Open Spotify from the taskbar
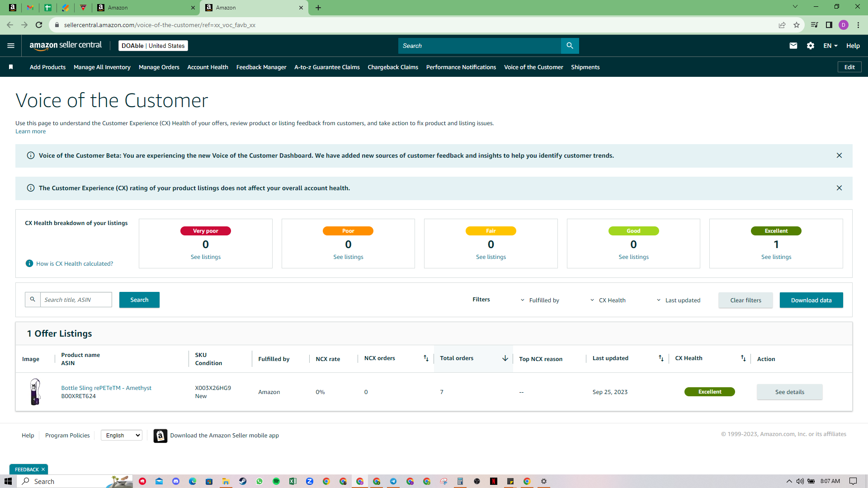 tap(276, 481)
